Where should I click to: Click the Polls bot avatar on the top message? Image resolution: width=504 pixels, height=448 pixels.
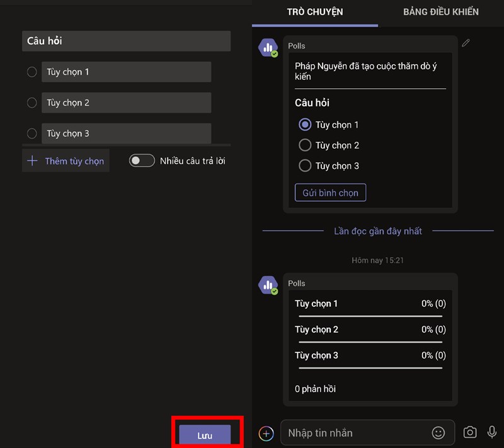coord(268,46)
